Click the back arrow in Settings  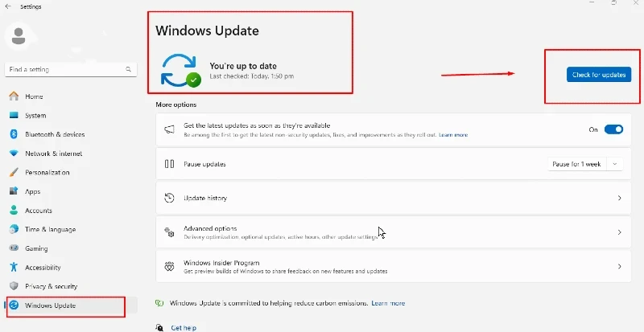pos(8,6)
